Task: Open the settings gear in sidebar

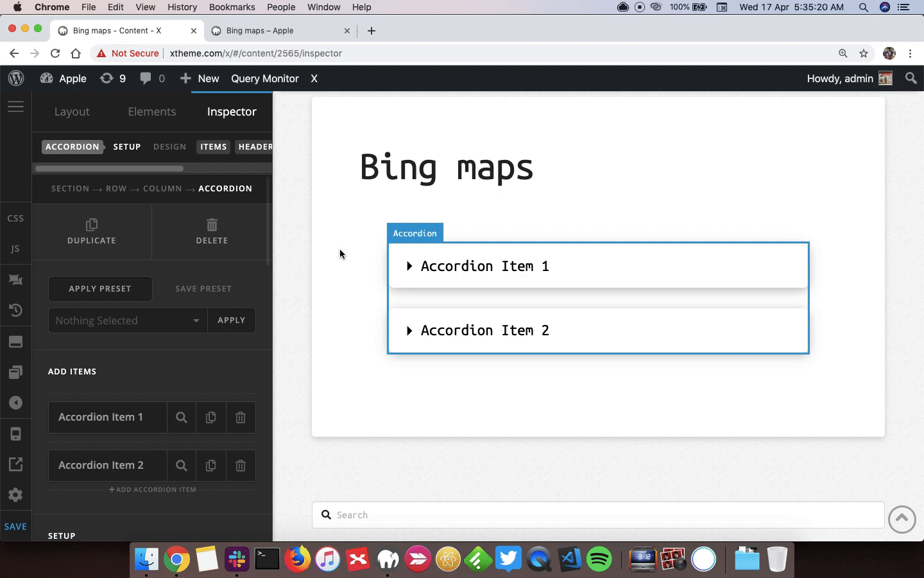Action: (15, 495)
